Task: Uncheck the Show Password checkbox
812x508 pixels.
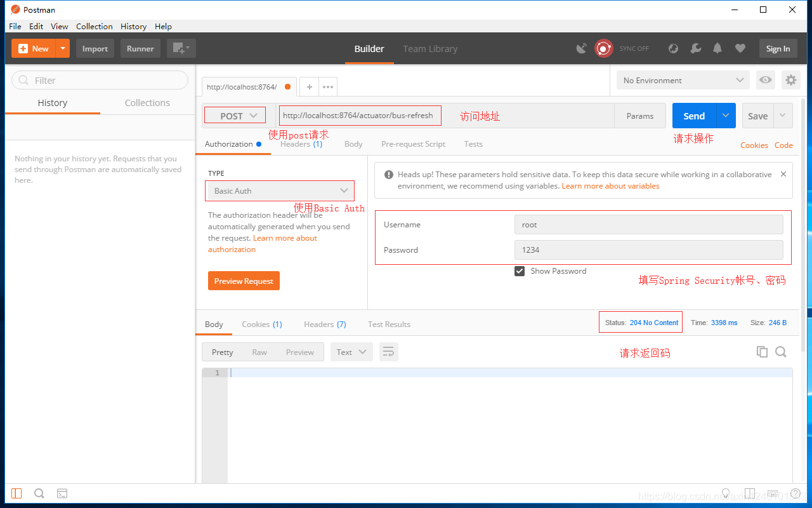Action: point(520,271)
